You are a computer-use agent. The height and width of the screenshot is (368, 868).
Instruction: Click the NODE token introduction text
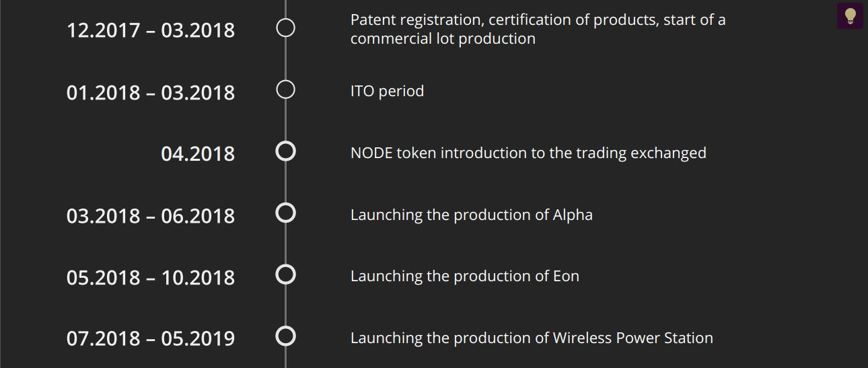(528, 153)
